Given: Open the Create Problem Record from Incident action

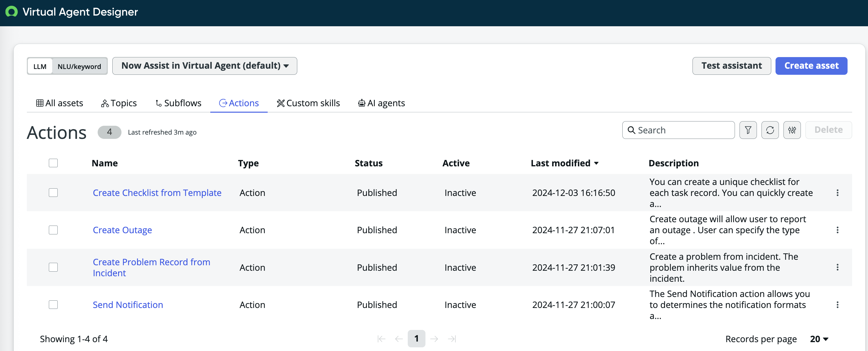Looking at the screenshot, I should pos(151,267).
